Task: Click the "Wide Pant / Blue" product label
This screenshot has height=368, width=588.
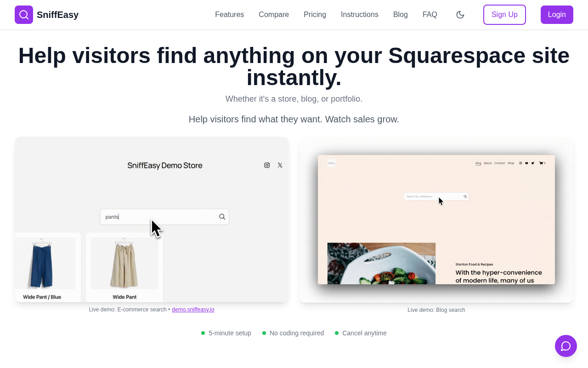Action: click(42, 297)
